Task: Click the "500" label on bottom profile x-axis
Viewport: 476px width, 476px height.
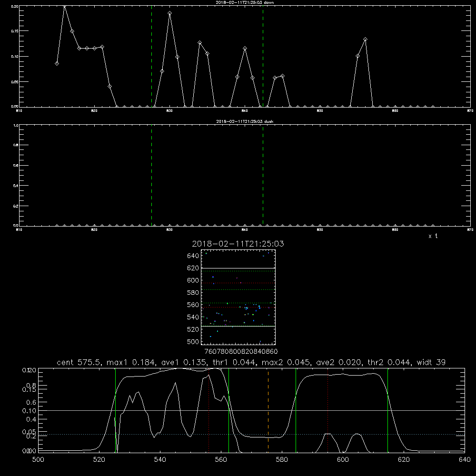Action: pos(38,460)
